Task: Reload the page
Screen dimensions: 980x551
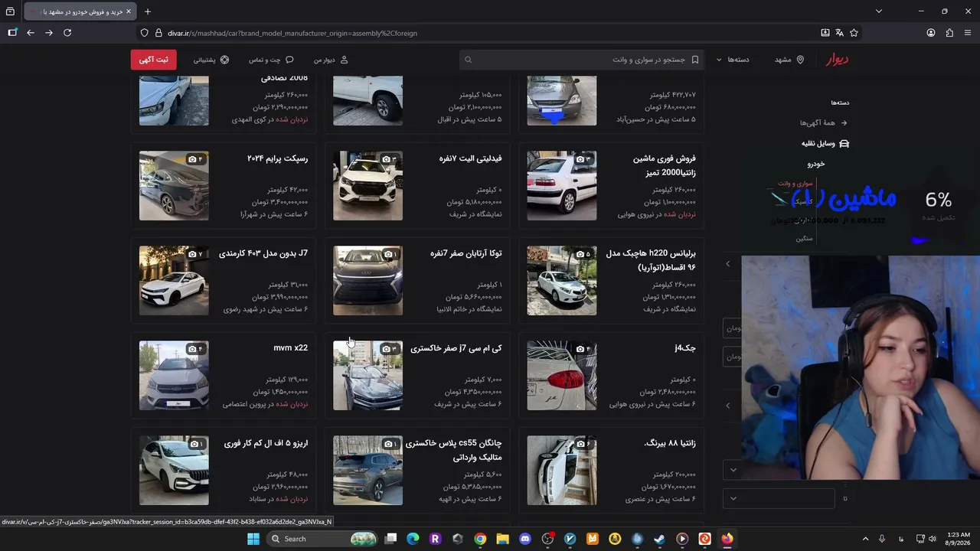Action: tap(67, 33)
